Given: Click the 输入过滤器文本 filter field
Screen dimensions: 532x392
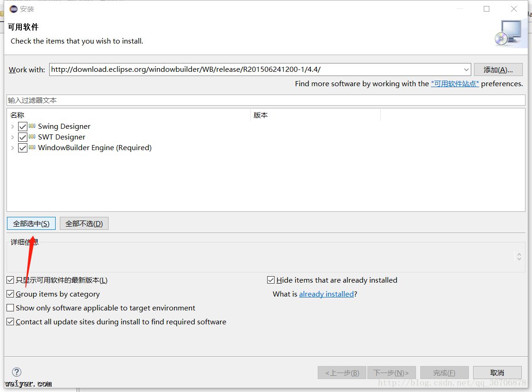Looking at the screenshot, I should click(266, 100).
